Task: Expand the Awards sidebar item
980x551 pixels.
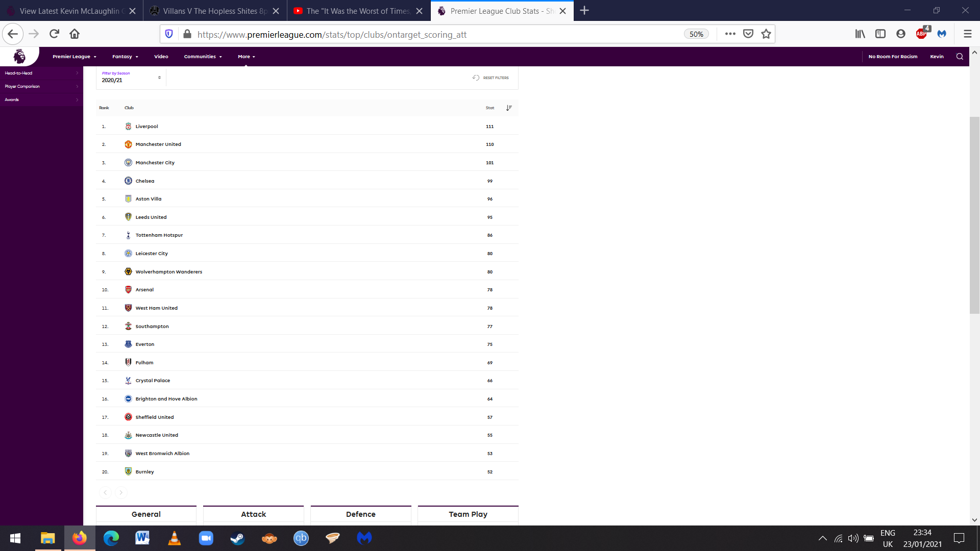Action: [x=41, y=99]
